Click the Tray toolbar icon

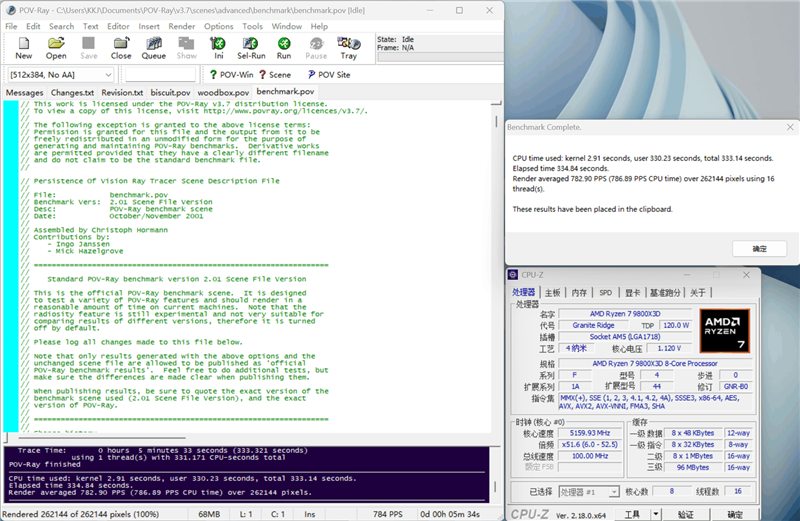pos(348,47)
